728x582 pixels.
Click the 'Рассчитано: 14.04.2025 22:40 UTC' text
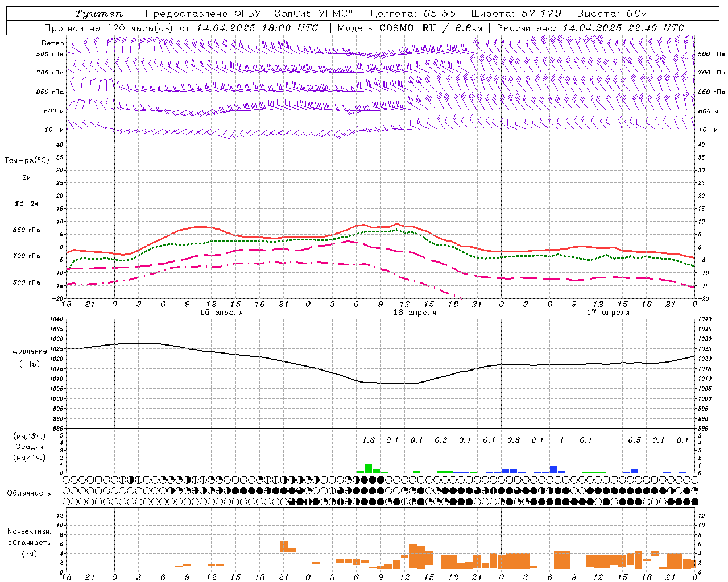(590, 28)
